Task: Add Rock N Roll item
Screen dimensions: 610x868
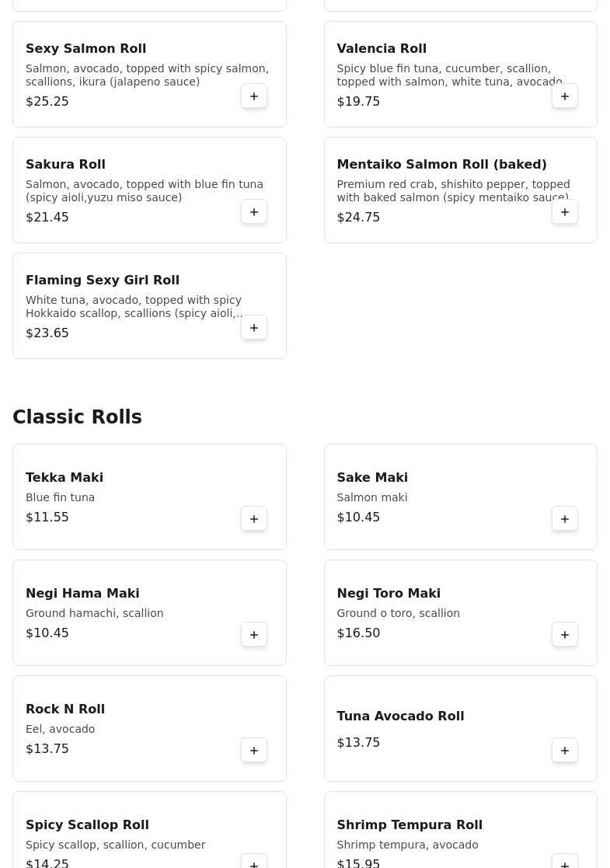Action: tap(254, 751)
